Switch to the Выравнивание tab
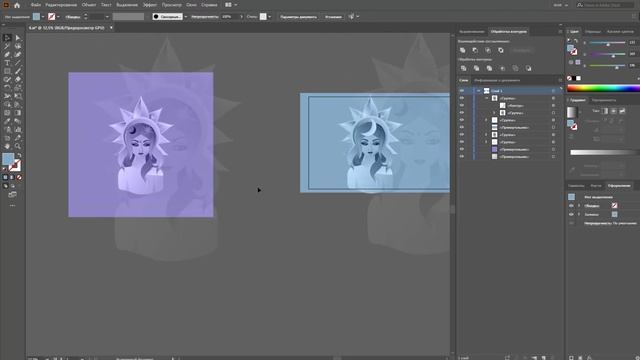Screen dimensions: 640x360 471,31
